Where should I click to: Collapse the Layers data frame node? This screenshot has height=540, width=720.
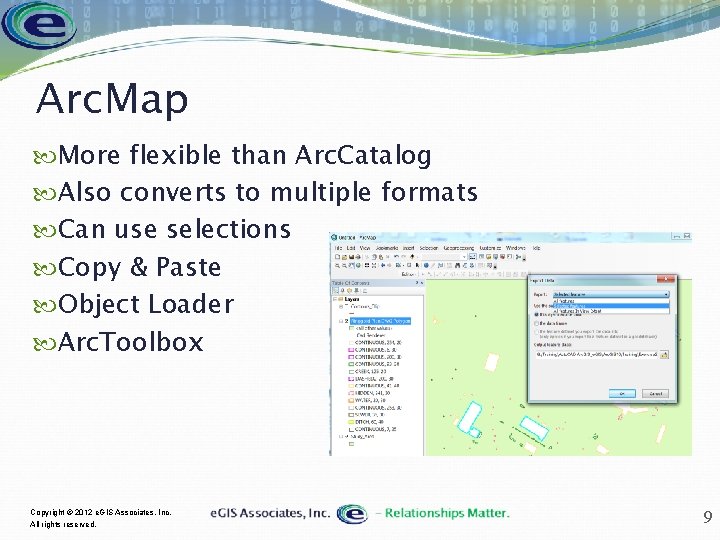click(x=334, y=299)
